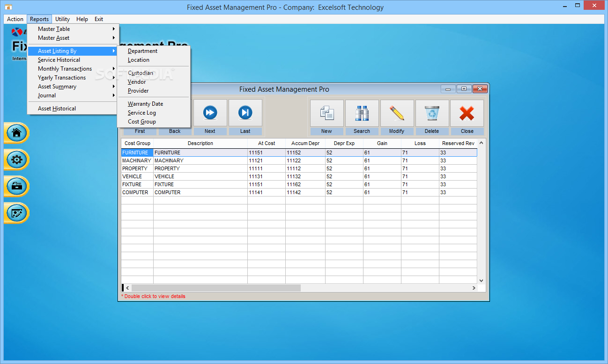Click the Accum Depr column header
Viewport: 608px width, 364px height.
[x=305, y=144]
